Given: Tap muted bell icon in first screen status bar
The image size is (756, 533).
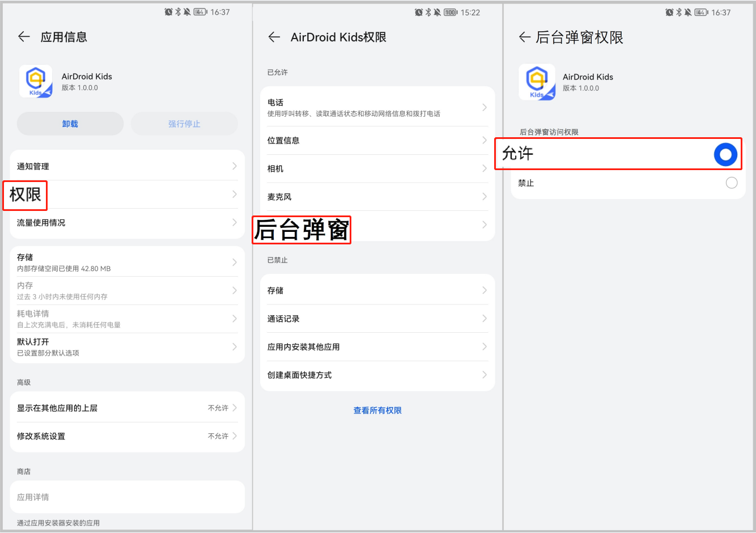Looking at the screenshot, I should pos(186,12).
